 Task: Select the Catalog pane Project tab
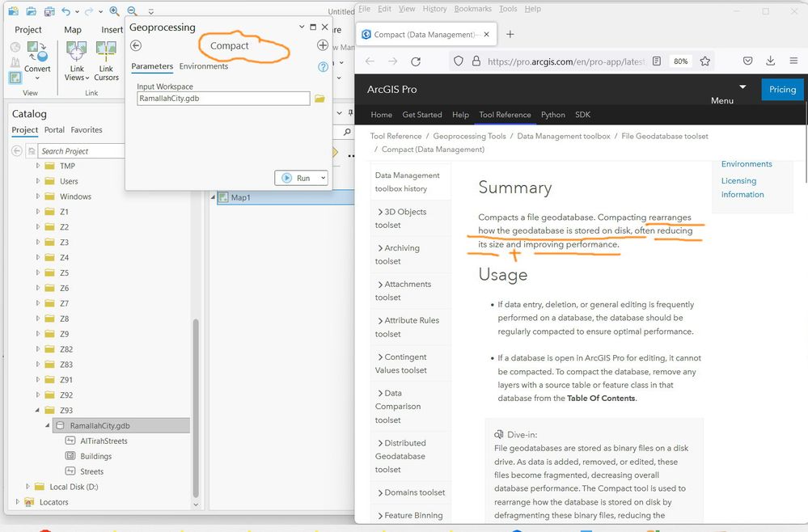click(25, 130)
